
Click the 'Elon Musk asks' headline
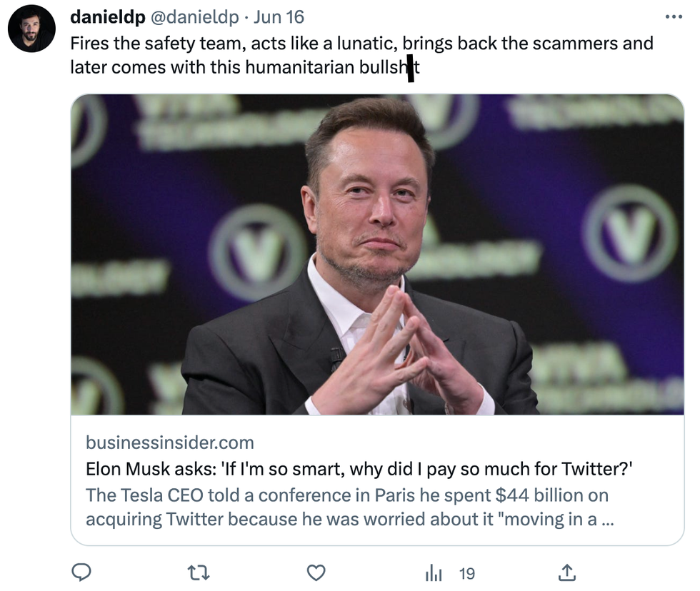pos(360,469)
